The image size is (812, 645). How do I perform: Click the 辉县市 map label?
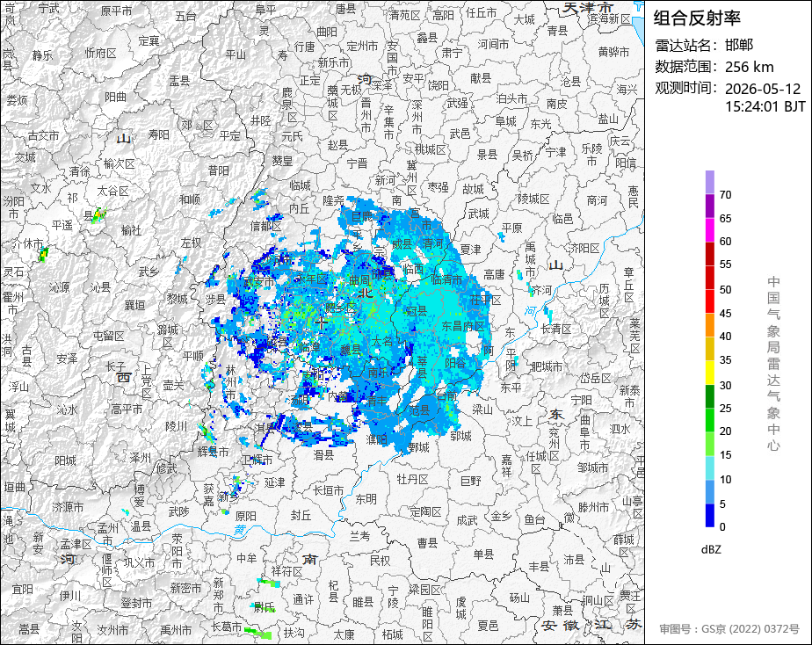tap(213, 452)
